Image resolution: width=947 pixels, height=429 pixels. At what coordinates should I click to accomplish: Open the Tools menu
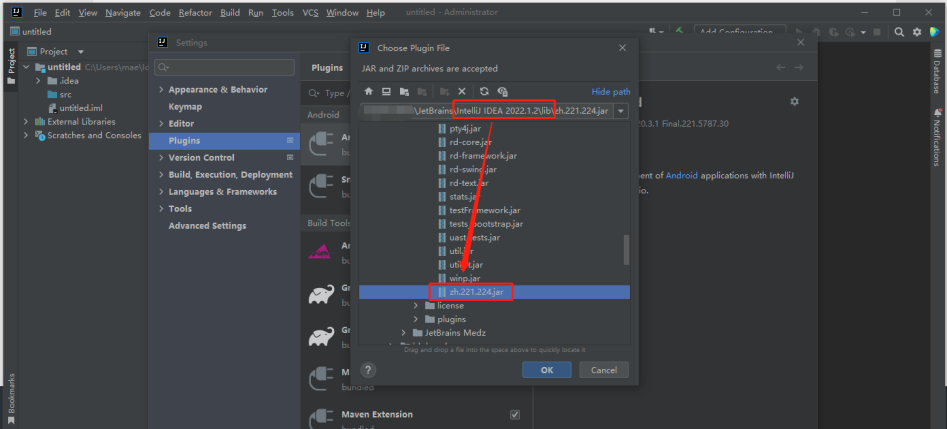coord(282,13)
